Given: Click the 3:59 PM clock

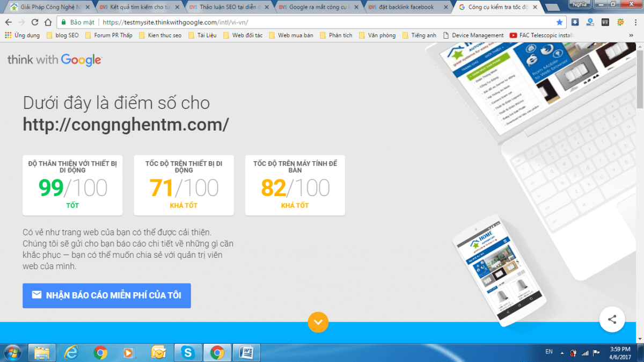Looking at the screenshot, I should click(620, 349).
